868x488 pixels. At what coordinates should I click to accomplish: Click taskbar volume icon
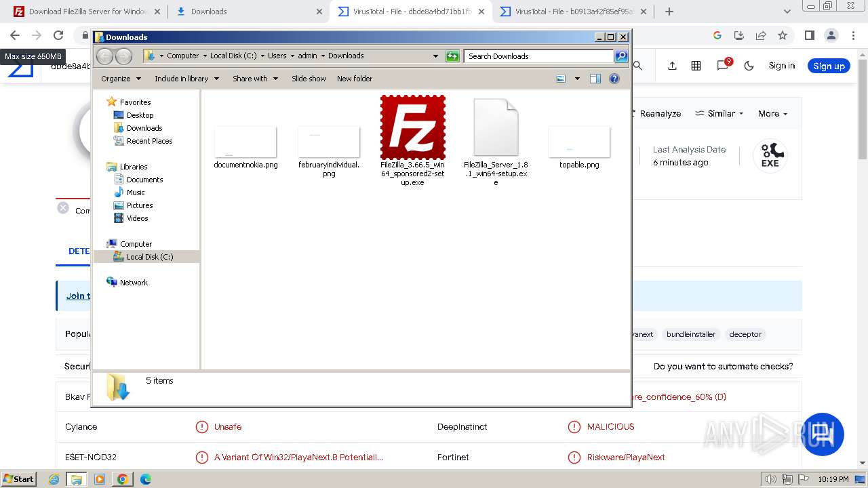pyautogui.click(x=770, y=479)
